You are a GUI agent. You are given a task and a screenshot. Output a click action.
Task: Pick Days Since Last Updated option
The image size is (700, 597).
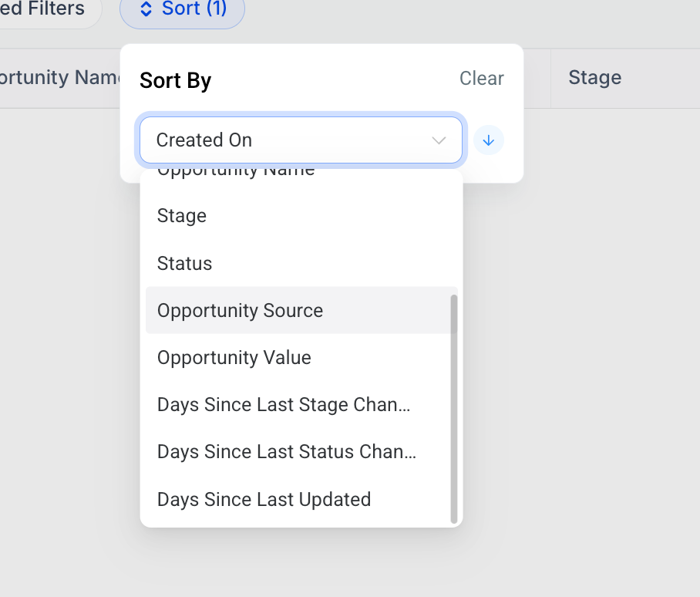click(264, 500)
